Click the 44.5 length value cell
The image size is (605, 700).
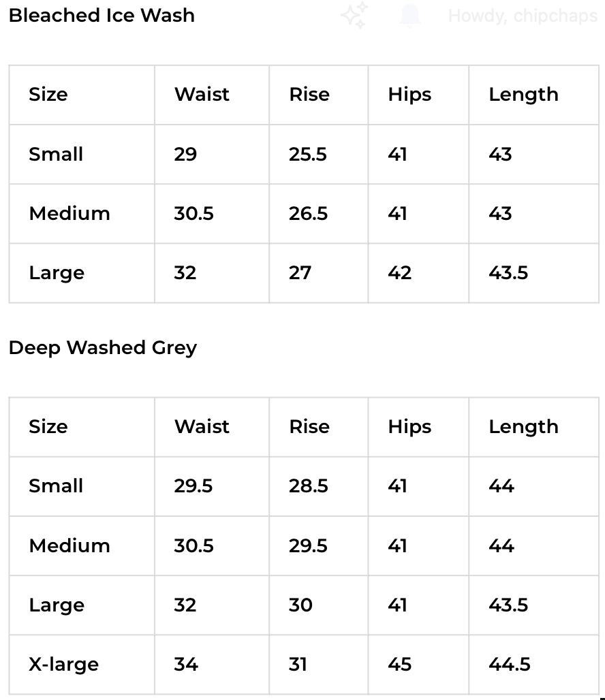tap(510, 665)
